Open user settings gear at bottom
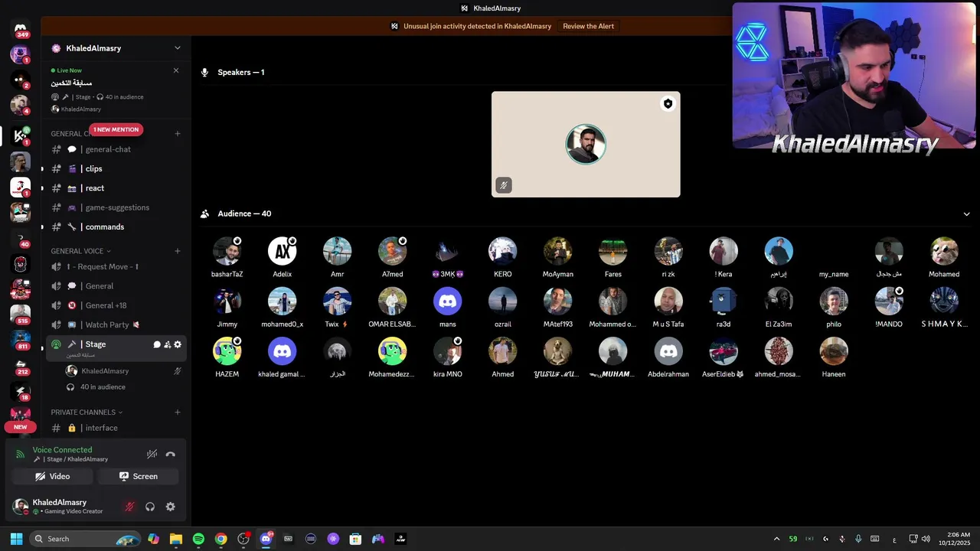The image size is (980, 551). [171, 507]
